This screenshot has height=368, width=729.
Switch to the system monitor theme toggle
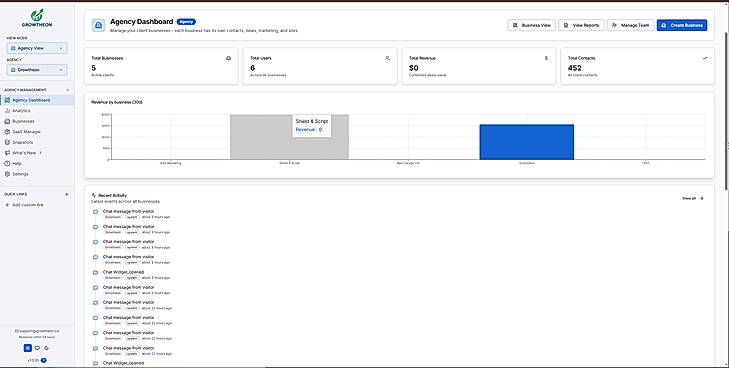pos(37,348)
